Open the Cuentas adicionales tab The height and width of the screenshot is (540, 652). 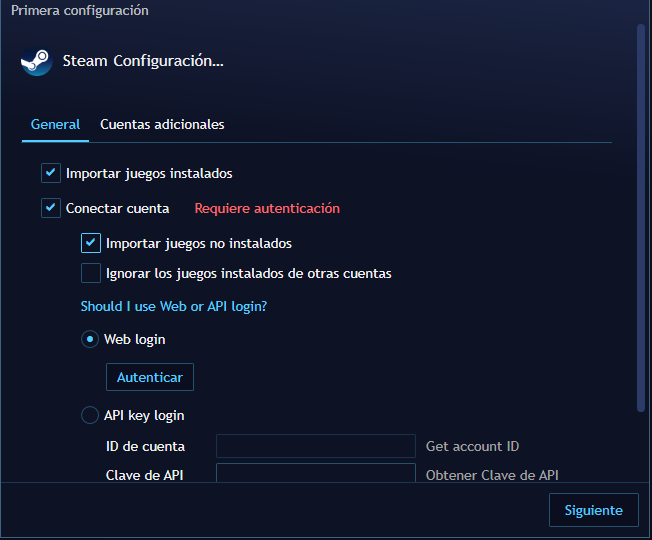click(x=162, y=124)
